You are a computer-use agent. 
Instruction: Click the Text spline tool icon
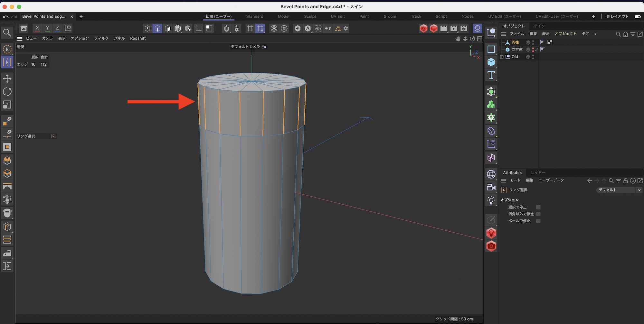(x=491, y=75)
